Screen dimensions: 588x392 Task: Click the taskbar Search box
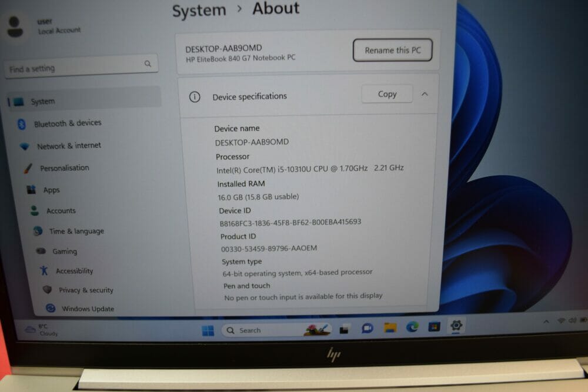pyautogui.click(x=277, y=330)
